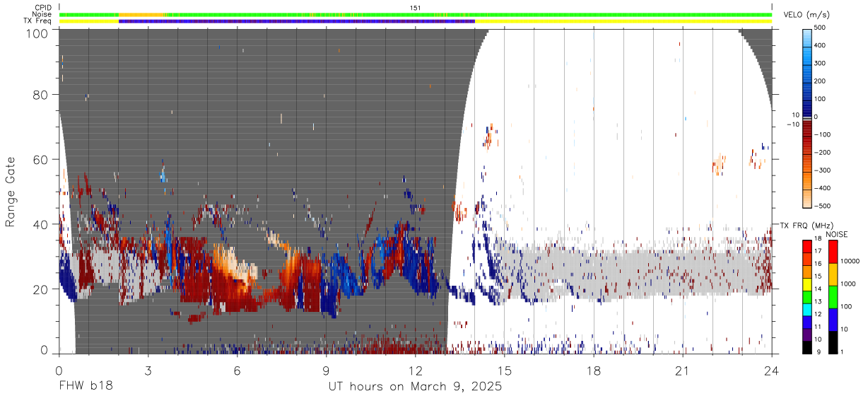Pick the red top segment of the NOISE colorbar
Screen dimensions: 868x401
(832, 252)
